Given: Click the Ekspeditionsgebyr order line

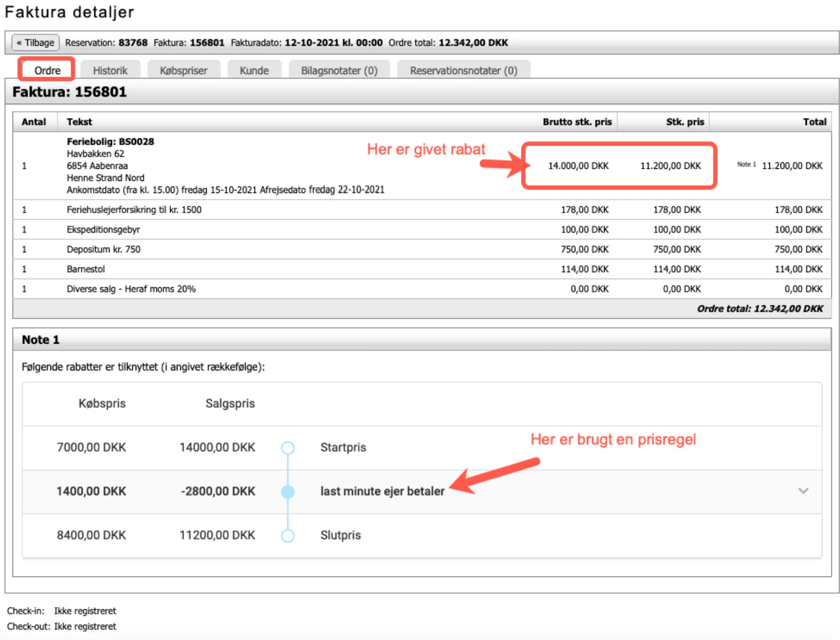Looking at the screenshot, I should [103, 230].
